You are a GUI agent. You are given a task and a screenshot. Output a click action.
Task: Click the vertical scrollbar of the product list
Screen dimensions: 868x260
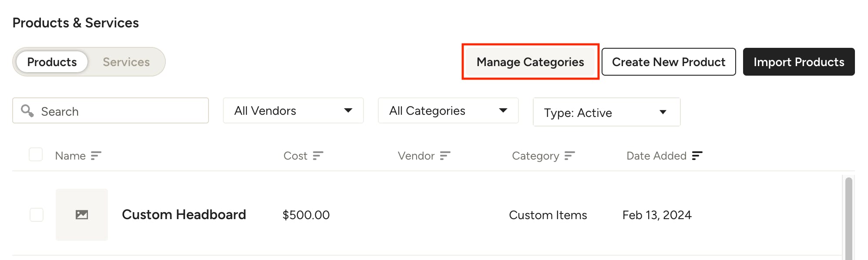pos(848,218)
